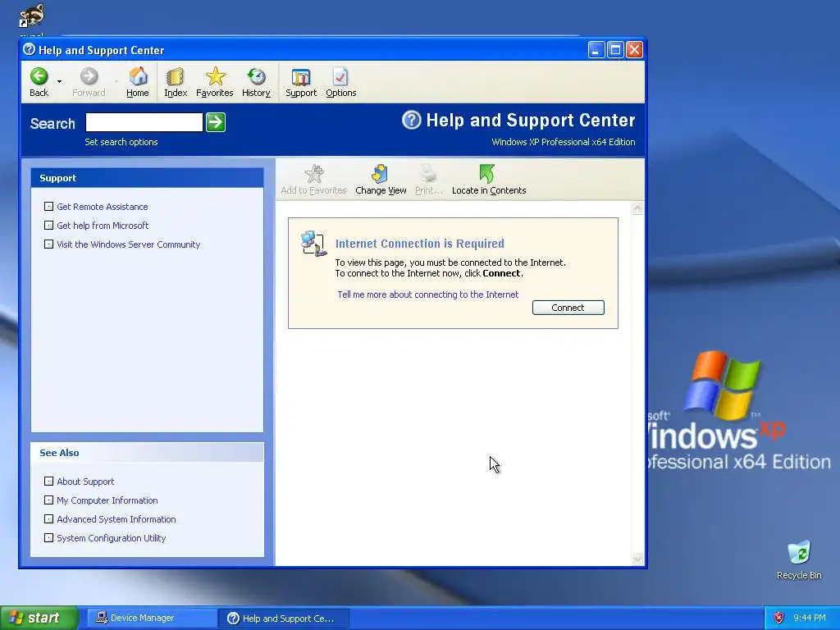Open Set search options link
This screenshot has width=840, height=630.
(121, 142)
